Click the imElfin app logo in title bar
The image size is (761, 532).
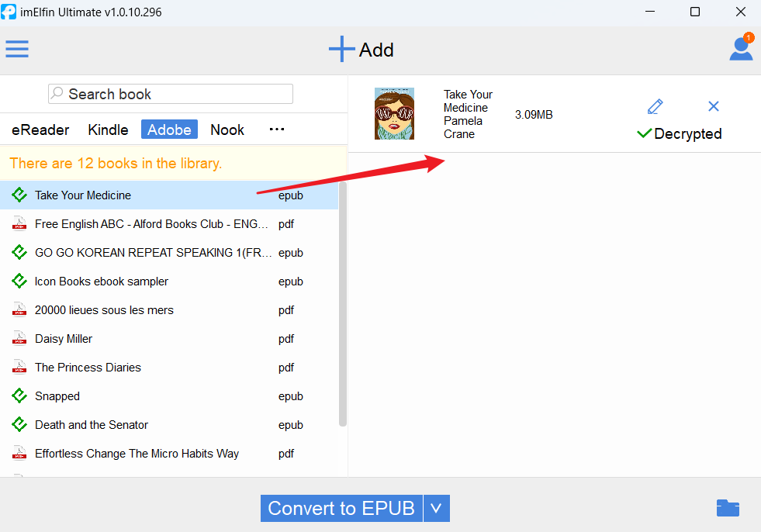point(9,12)
